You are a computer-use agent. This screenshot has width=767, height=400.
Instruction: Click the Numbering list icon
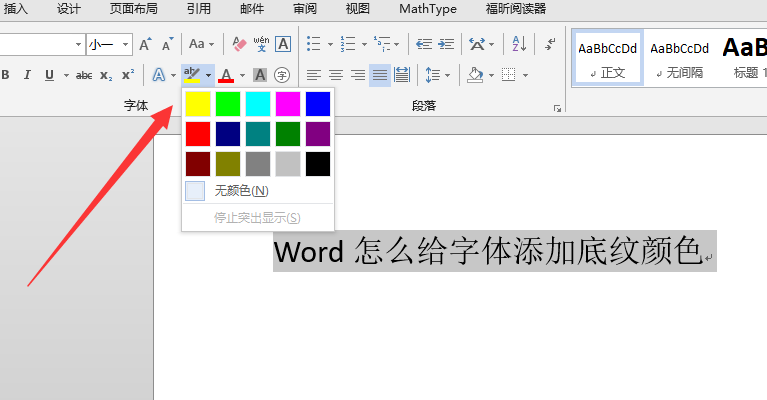point(348,44)
